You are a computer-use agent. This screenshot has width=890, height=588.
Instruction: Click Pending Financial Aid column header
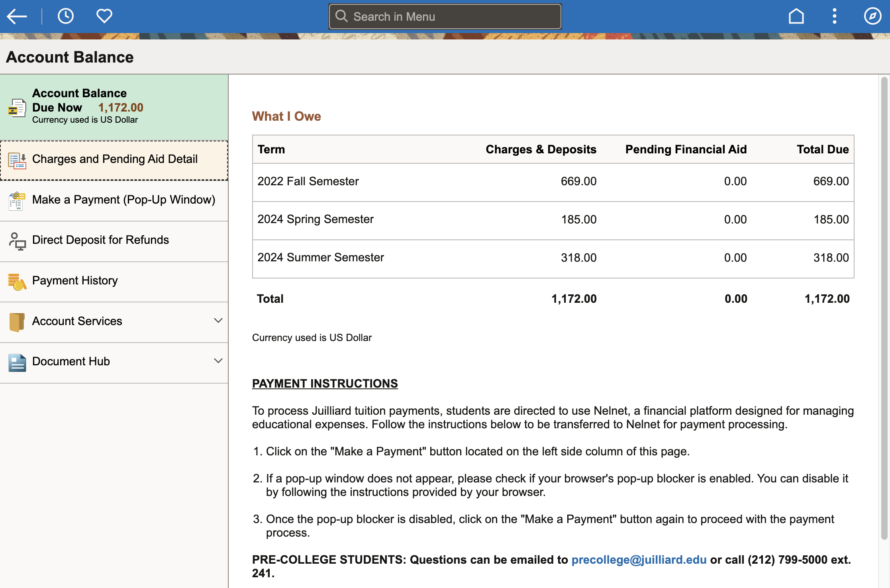click(x=686, y=149)
